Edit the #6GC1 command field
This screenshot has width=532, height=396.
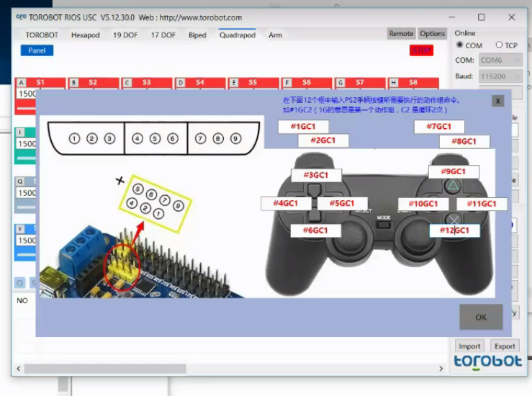(316, 230)
